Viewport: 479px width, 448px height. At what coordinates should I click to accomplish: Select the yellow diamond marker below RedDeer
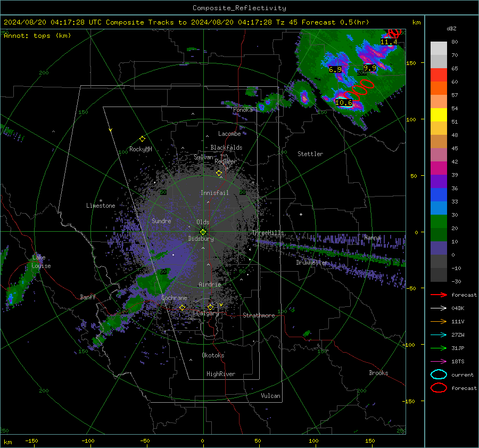219,173
